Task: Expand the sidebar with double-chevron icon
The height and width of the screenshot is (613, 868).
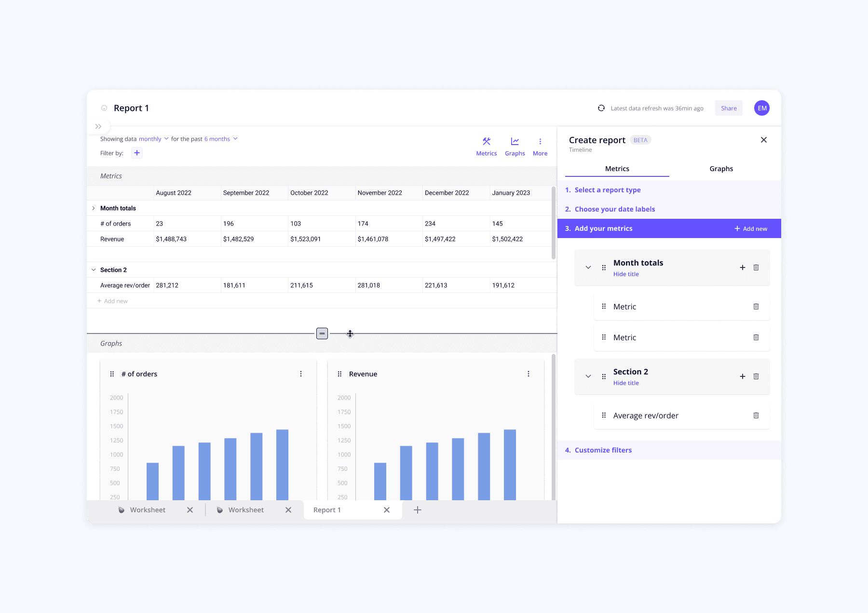Action: [98, 126]
